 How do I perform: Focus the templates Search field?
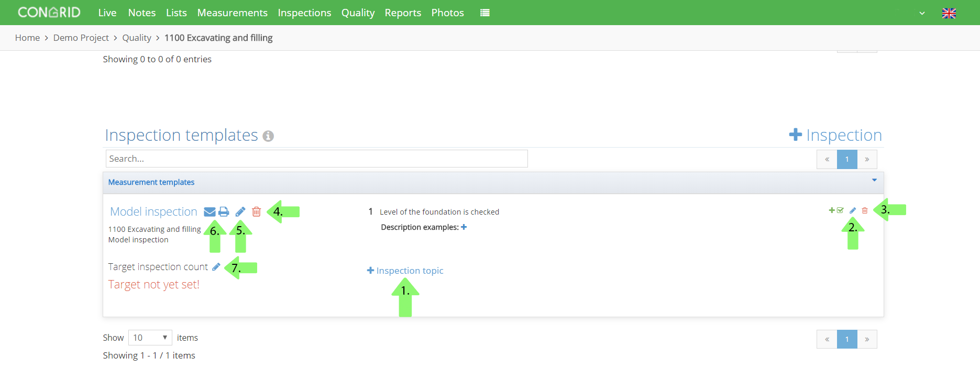tap(317, 159)
